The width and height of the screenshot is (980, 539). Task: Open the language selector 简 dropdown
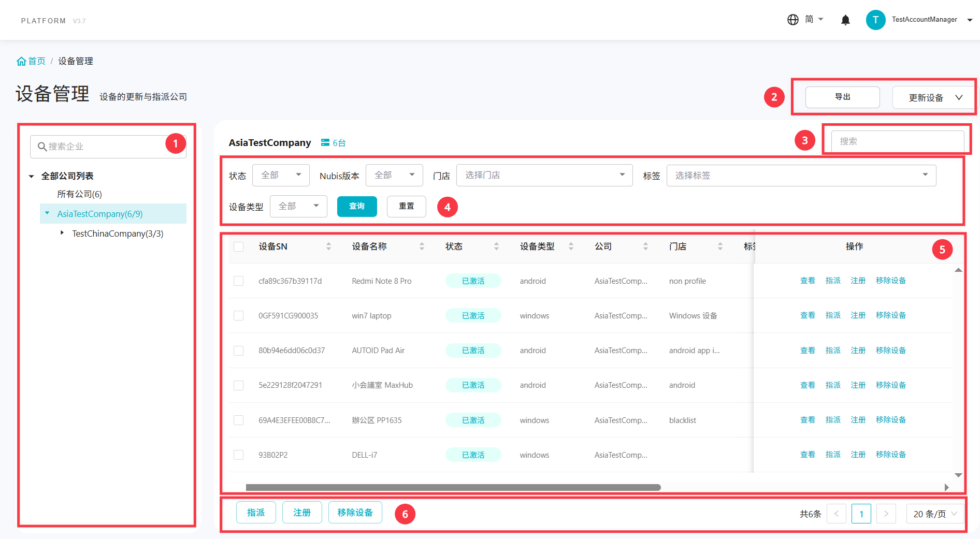pyautogui.click(x=814, y=20)
